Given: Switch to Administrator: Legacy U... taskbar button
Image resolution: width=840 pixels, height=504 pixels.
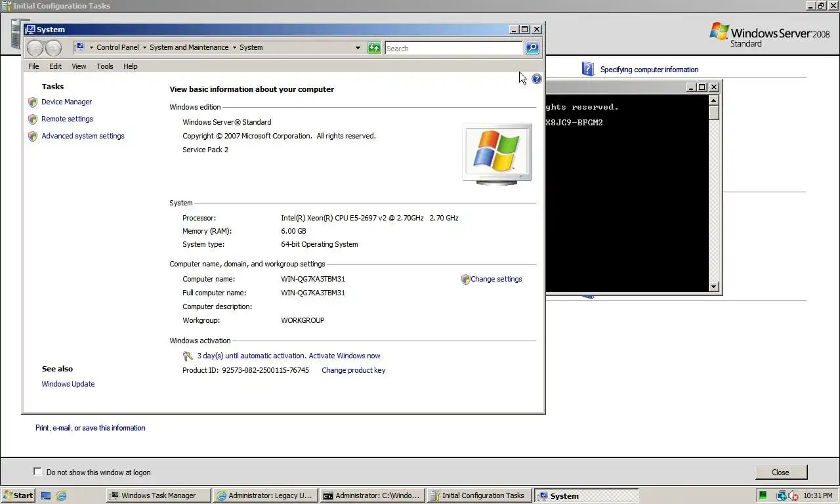Looking at the screenshot, I should pos(266,495).
